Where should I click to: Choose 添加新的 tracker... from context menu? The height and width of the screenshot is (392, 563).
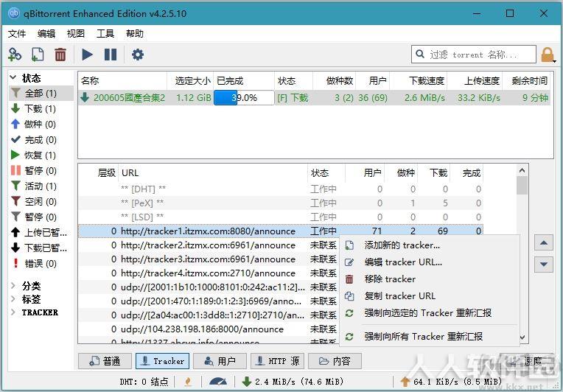(x=430, y=245)
